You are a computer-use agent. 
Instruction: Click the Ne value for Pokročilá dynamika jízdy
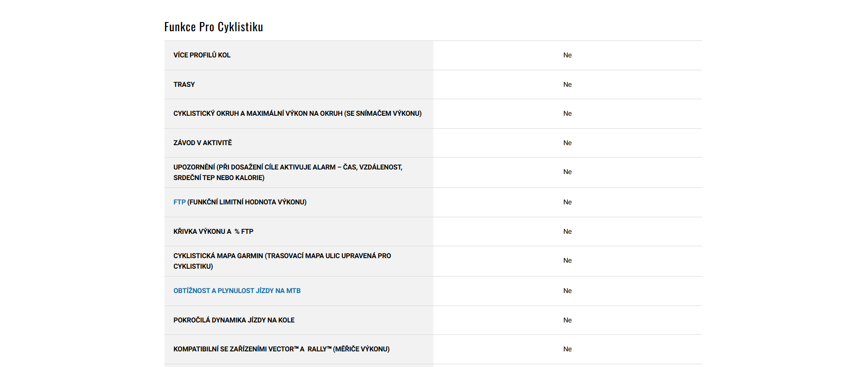[567, 320]
